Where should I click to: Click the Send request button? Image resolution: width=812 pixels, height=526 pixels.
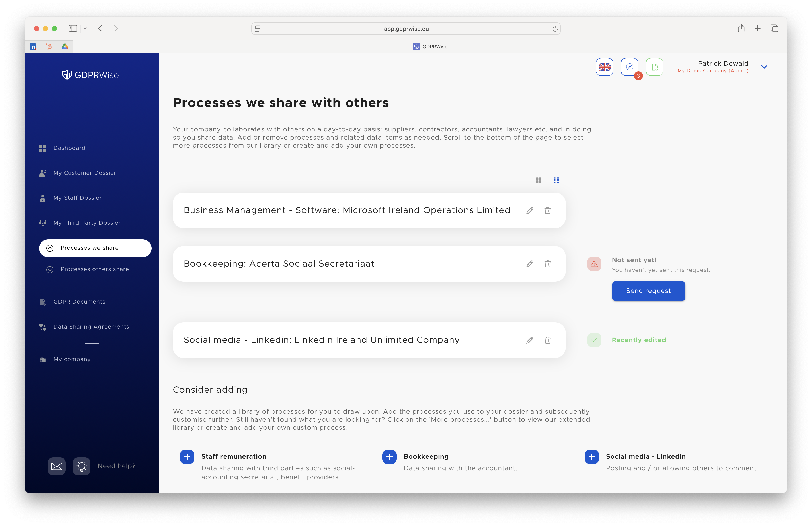pos(648,291)
